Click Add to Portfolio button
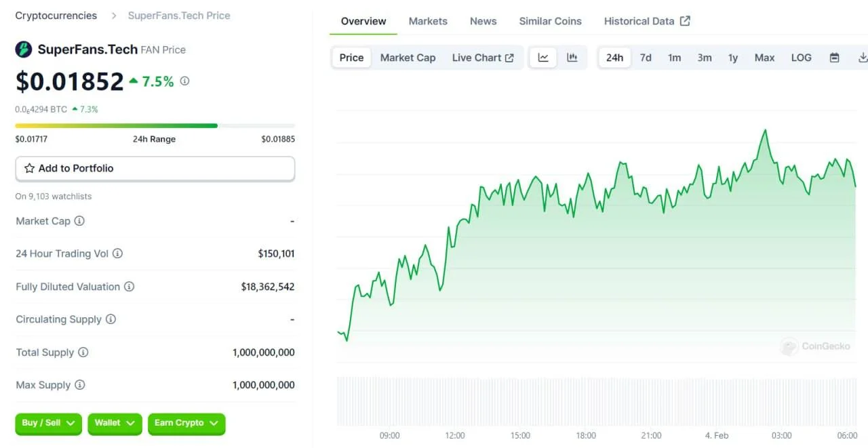 pos(155,169)
